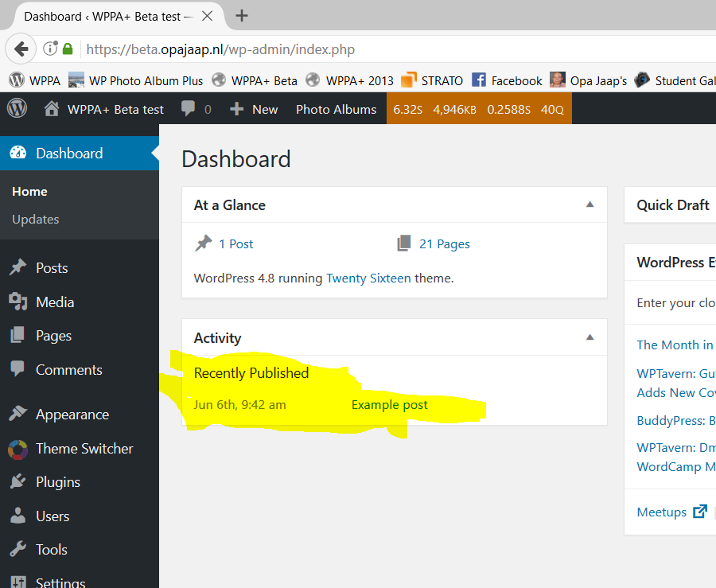Open the Student Gal bookmark

(x=675, y=80)
